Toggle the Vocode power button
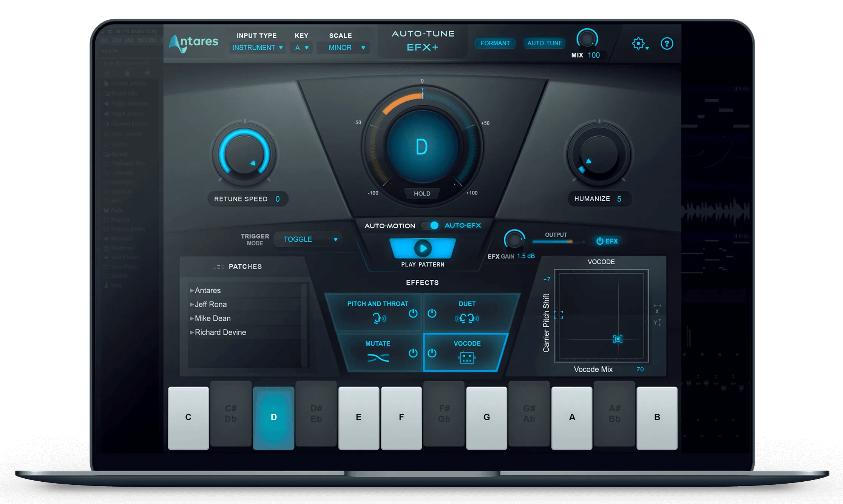 tap(432, 353)
